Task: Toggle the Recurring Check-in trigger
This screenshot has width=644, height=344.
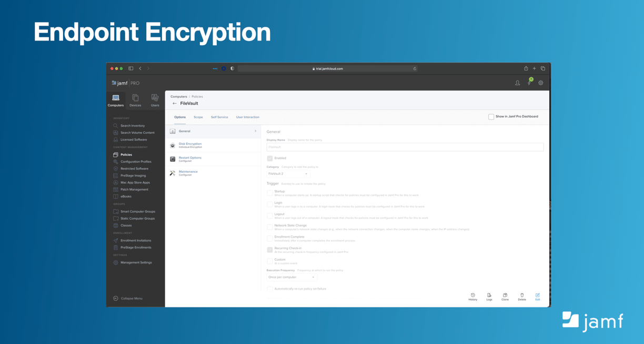Action: (x=270, y=250)
